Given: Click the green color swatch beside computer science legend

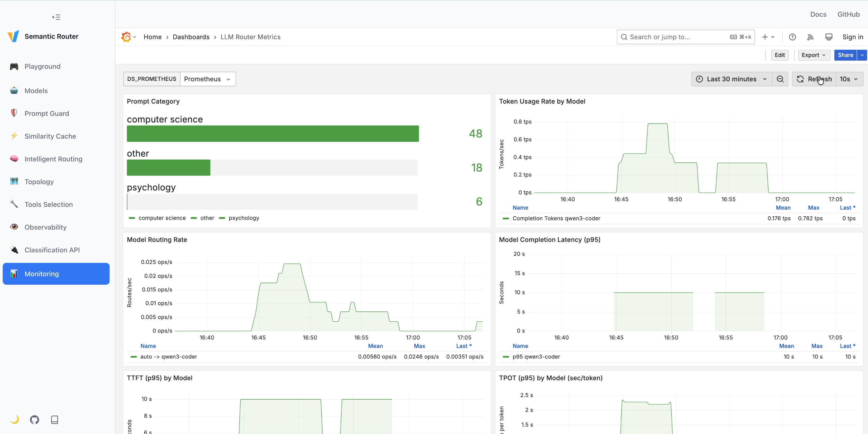Looking at the screenshot, I should (x=132, y=218).
